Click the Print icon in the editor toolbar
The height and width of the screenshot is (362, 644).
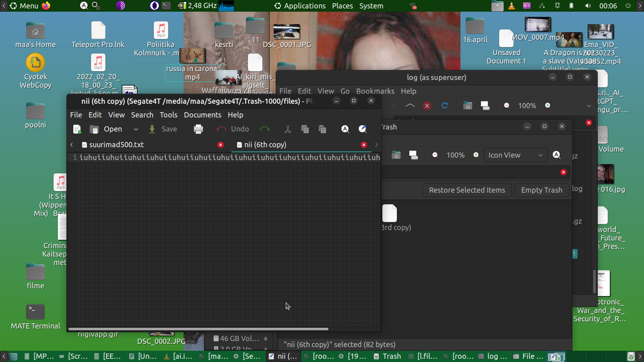click(198, 129)
